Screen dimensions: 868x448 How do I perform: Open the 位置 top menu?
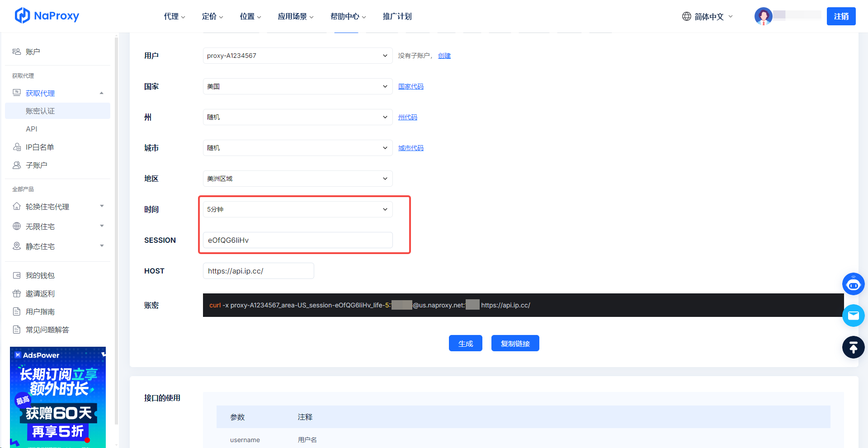250,16
